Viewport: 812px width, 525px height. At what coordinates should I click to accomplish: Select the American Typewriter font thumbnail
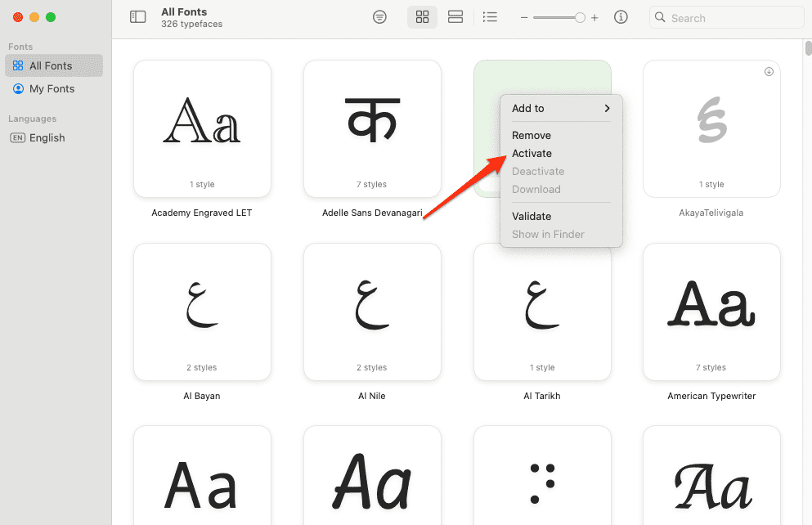711,312
